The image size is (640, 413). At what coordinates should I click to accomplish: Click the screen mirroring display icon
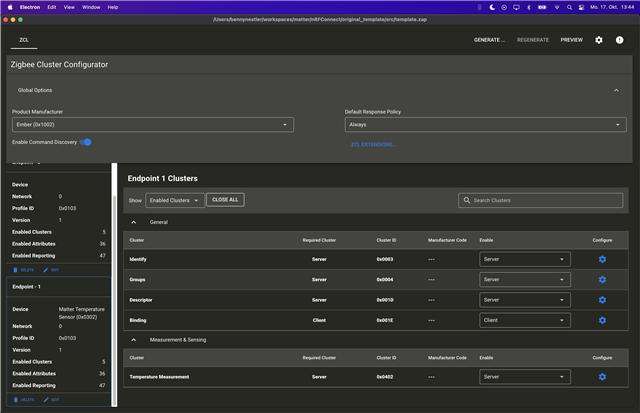click(516, 7)
